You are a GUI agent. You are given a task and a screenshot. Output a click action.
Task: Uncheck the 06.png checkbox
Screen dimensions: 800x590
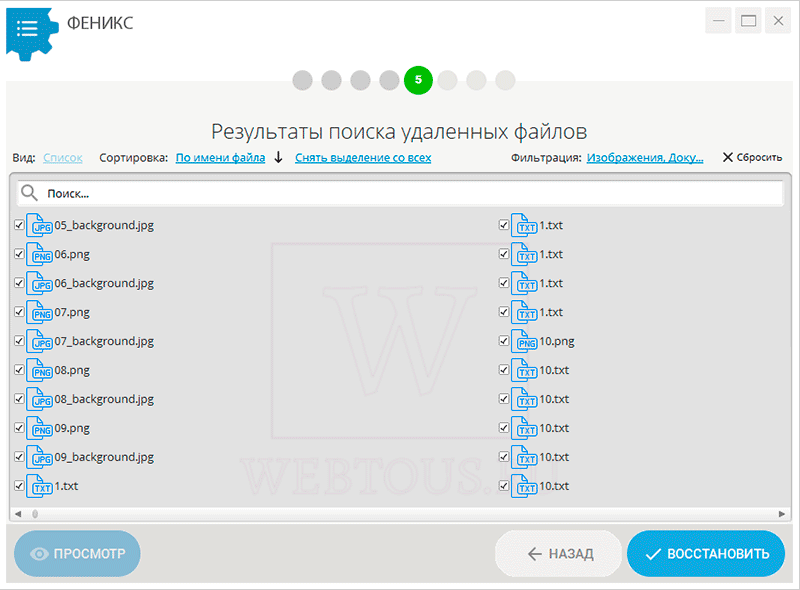(19, 254)
